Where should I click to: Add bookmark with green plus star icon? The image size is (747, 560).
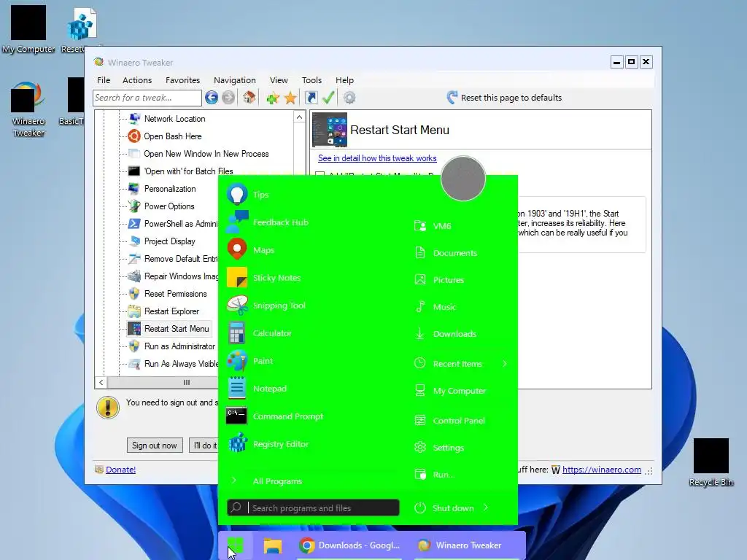tap(273, 98)
